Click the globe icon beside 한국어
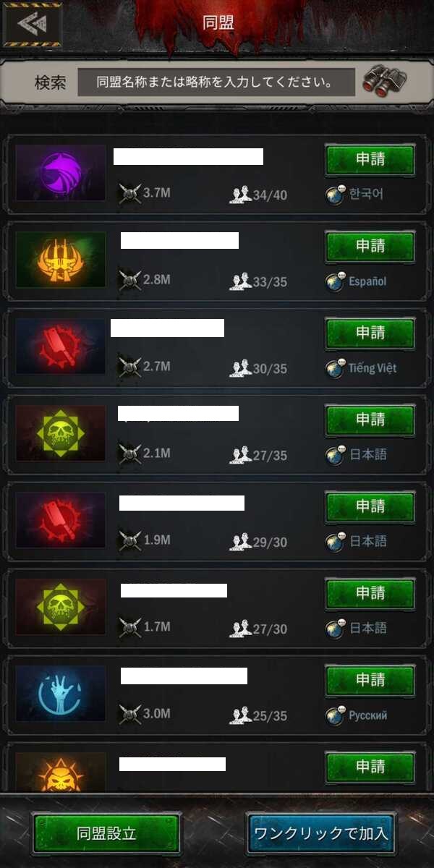 point(335,195)
